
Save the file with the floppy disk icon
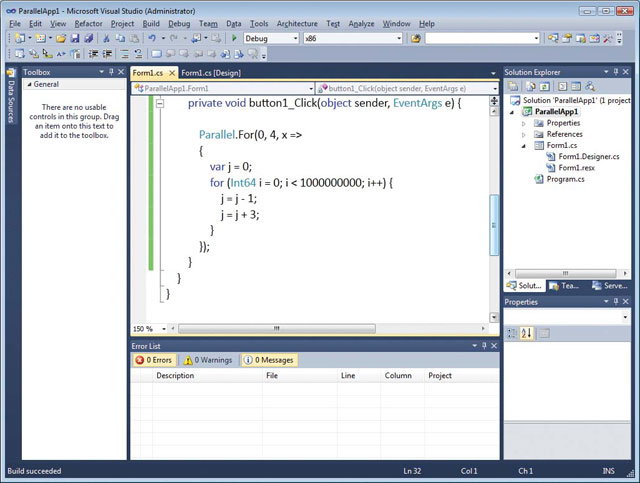[x=75, y=38]
